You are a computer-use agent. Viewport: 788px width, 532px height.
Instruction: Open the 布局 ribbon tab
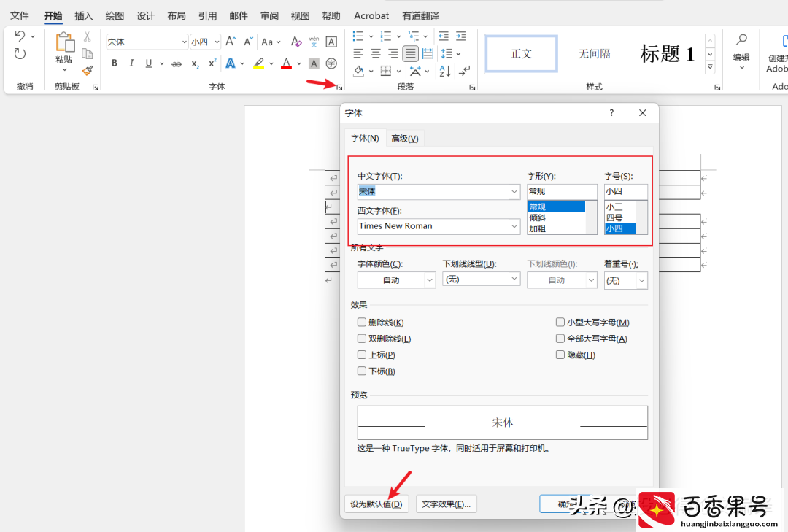(177, 16)
